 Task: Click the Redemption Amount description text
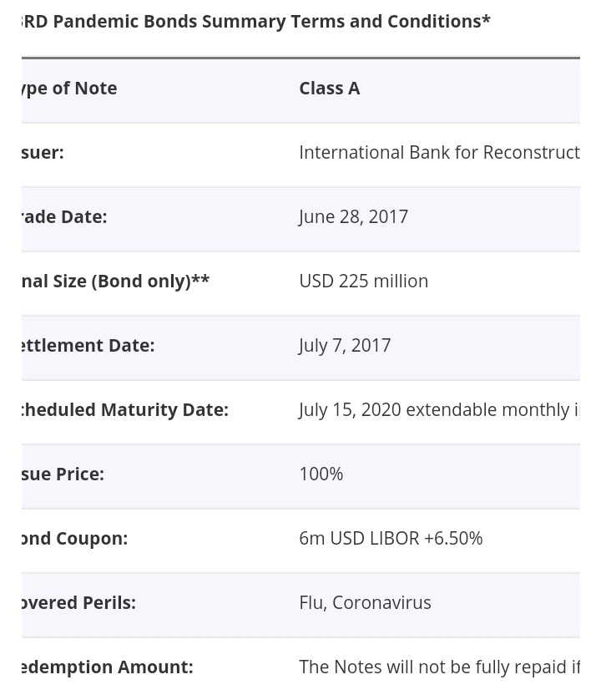point(440,667)
